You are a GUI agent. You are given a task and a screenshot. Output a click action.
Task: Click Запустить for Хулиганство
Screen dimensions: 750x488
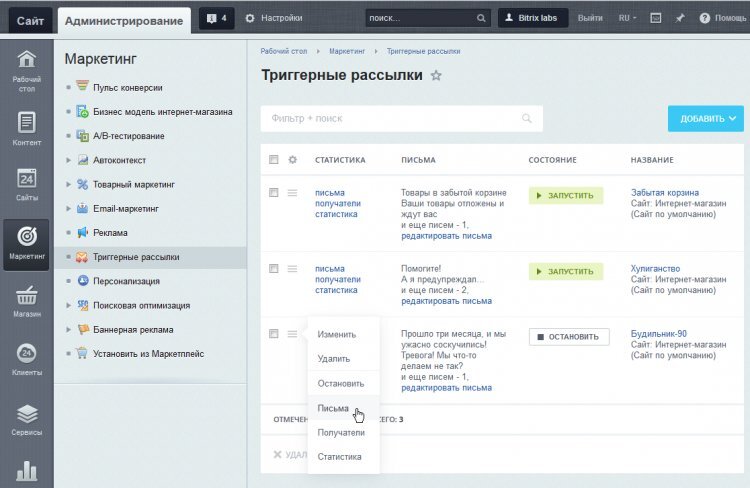tap(566, 271)
